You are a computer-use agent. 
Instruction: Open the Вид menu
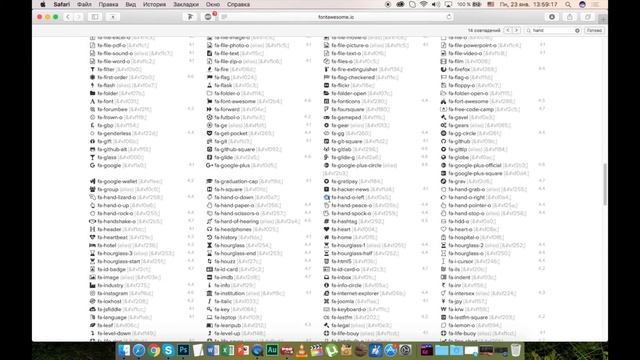(131, 4)
